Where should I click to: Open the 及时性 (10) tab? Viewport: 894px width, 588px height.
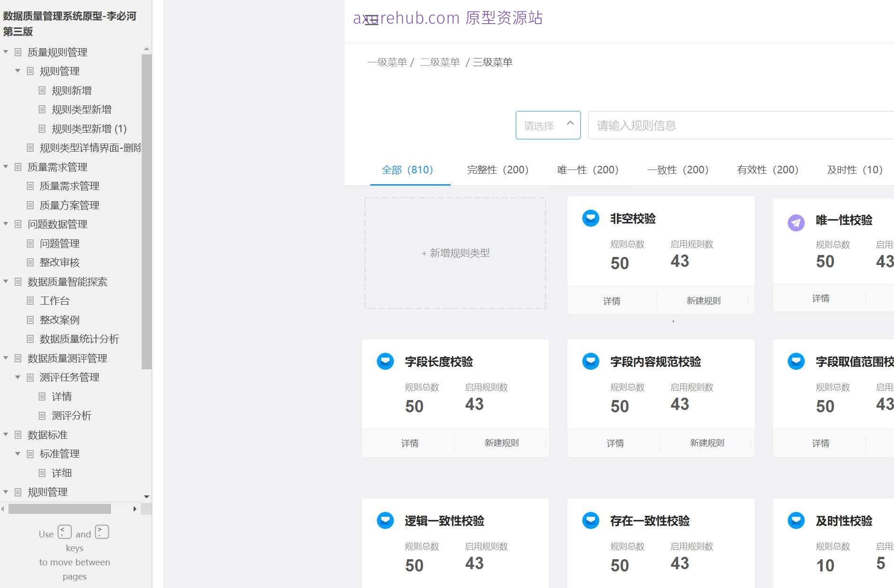tap(855, 170)
